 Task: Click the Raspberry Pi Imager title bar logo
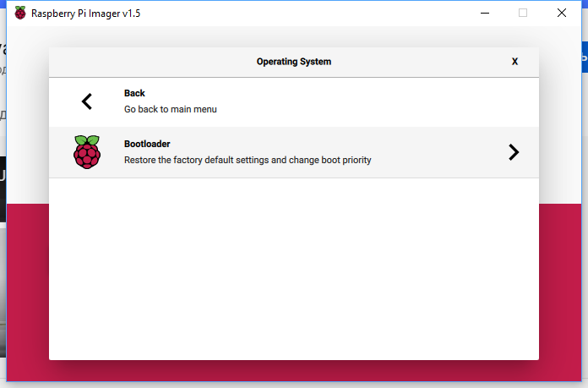click(20, 13)
